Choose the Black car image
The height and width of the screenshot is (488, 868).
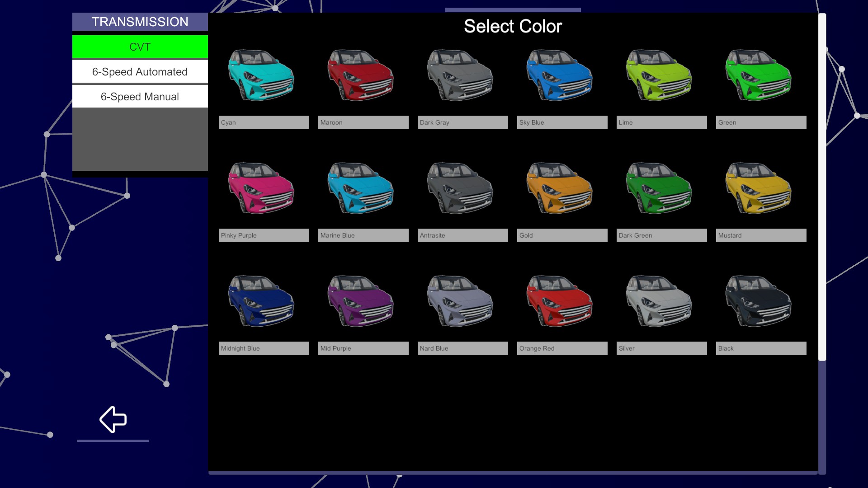pos(759,301)
